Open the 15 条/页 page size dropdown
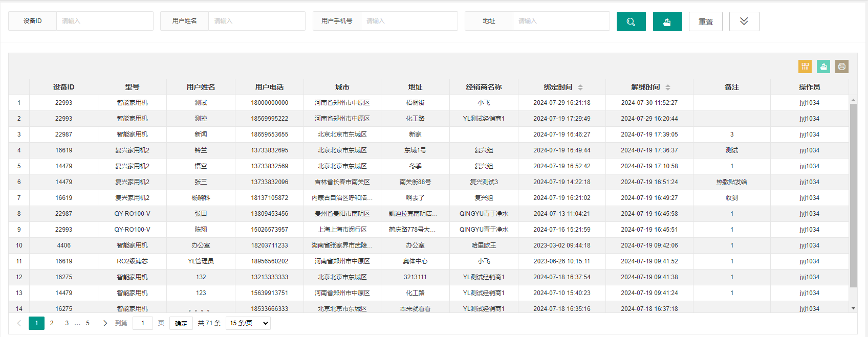 [x=248, y=323]
